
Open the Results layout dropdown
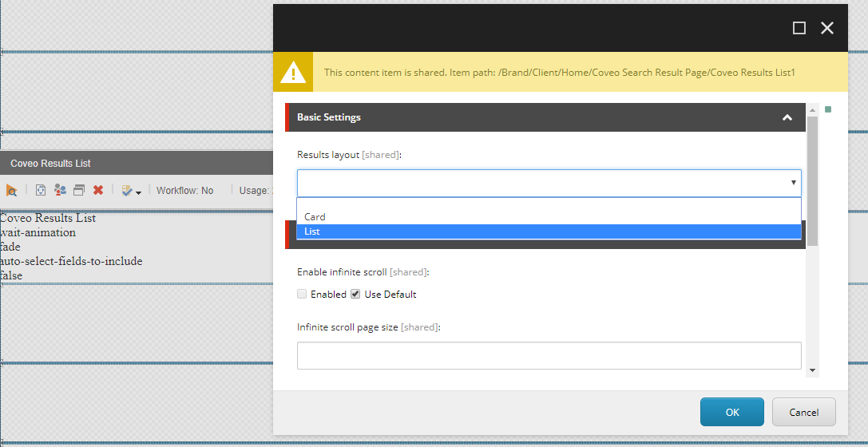[x=549, y=183]
